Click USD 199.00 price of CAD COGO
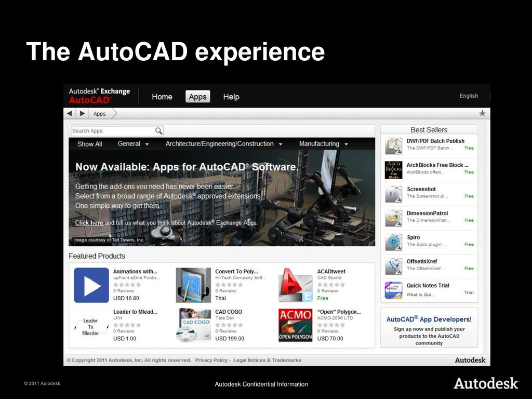The image size is (532, 399). tap(230, 339)
